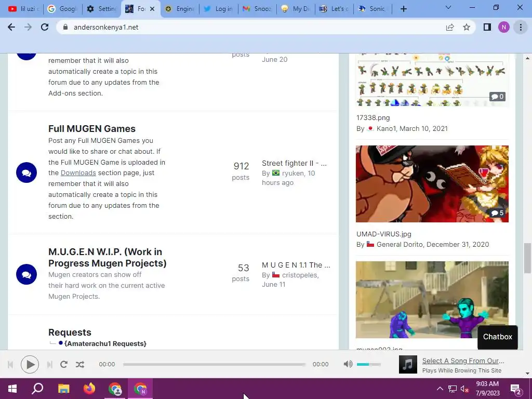This screenshot has height=399, width=532.
Task: Open Requests forum heading
Action: (70, 332)
